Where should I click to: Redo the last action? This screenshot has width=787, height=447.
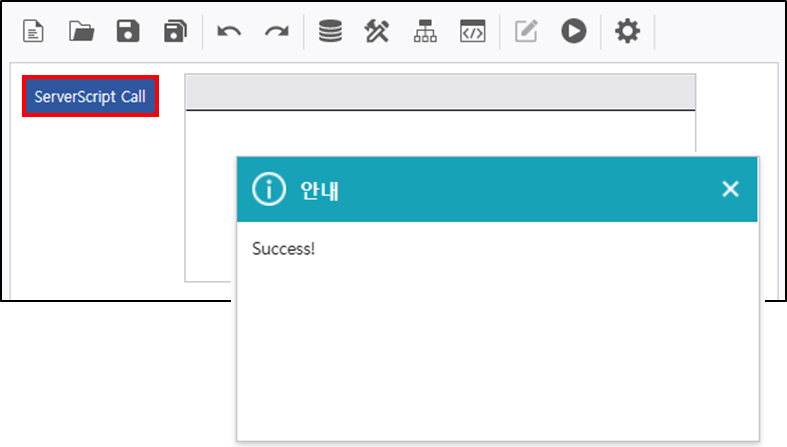coord(277,32)
